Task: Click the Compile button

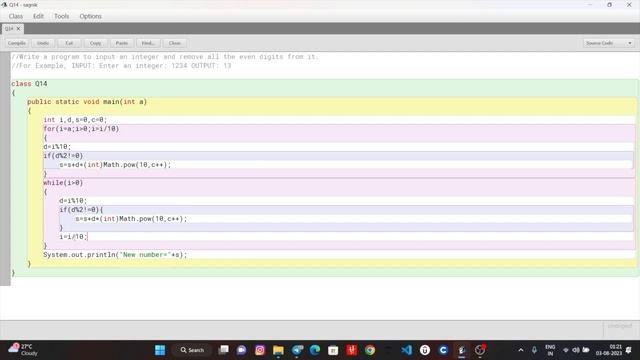Action: pyautogui.click(x=17, y=43)
